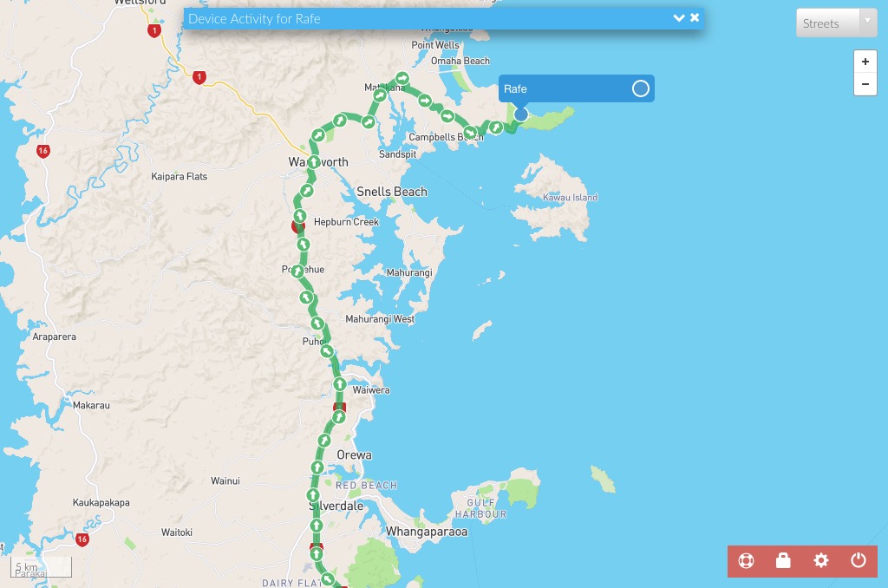Click the route arrow marker near Waiwera
This screenshot has height=588, width=888.
click(339, 383)
